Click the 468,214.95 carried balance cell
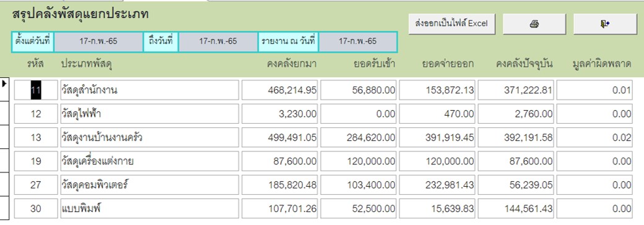Screen dimensions: 644x225 click(x=280, y=90)
